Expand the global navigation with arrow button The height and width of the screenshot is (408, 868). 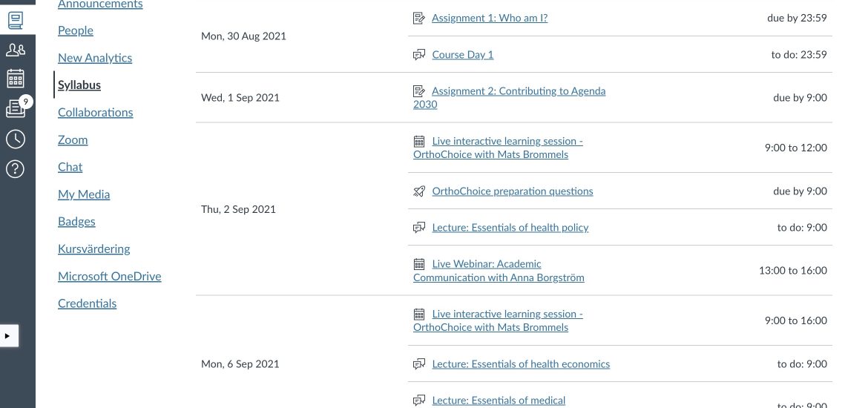pyautogui.click(x=7, y=335)
